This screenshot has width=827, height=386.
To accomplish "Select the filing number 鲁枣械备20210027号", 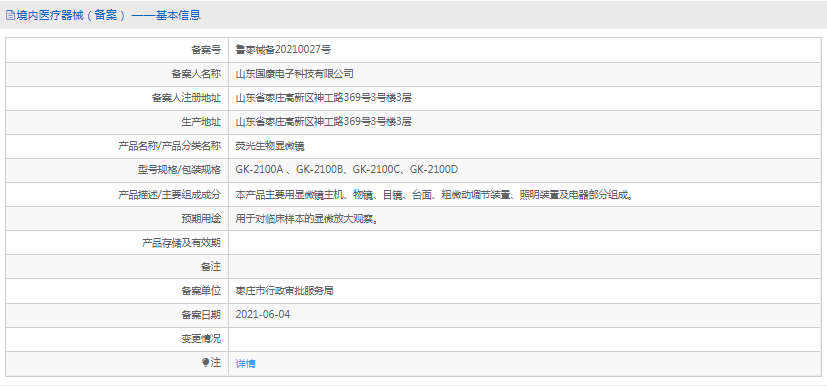I will click(x=283, y=50).
